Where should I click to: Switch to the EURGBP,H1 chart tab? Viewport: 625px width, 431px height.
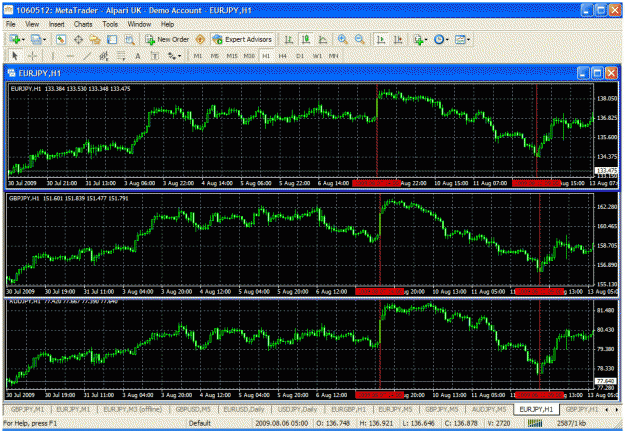pyautogui.click(x=348, y=409)
